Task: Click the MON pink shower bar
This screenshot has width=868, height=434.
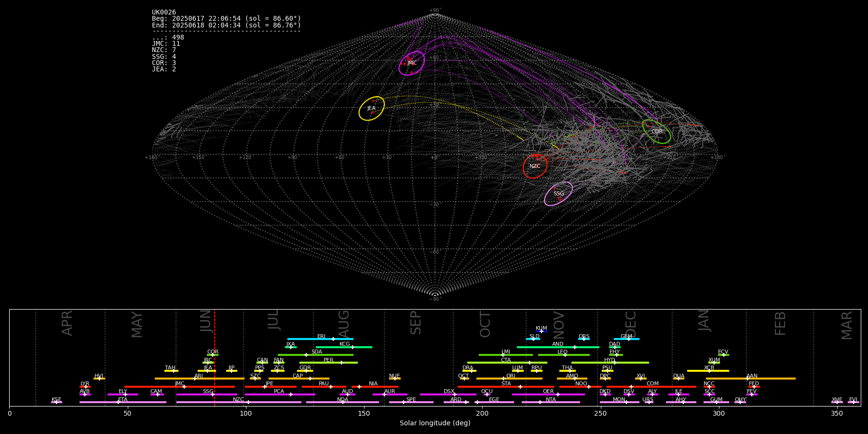Action: [619, 402]
